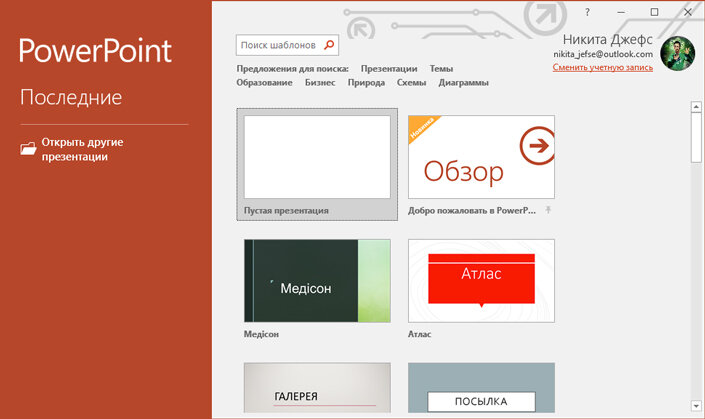Viewport: 705px width, 419px height.
Task: Click the template scrollbar up arrow
Action: click(696, 107)
